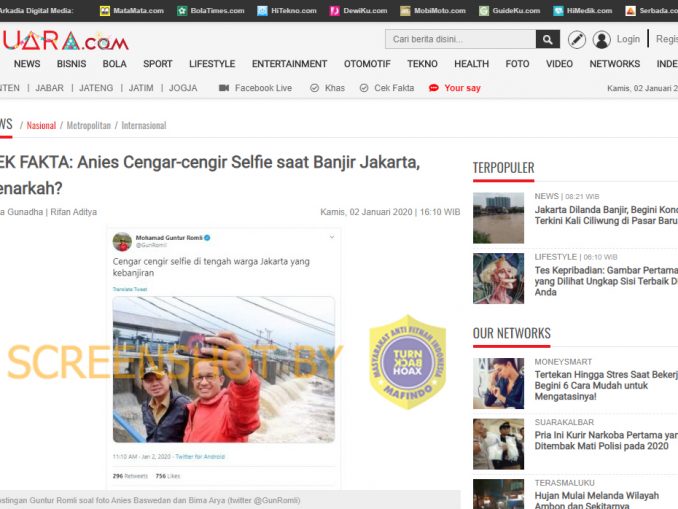Open the Khas link
The height and width of the screenshot is (509, 678).
point(335,88)
